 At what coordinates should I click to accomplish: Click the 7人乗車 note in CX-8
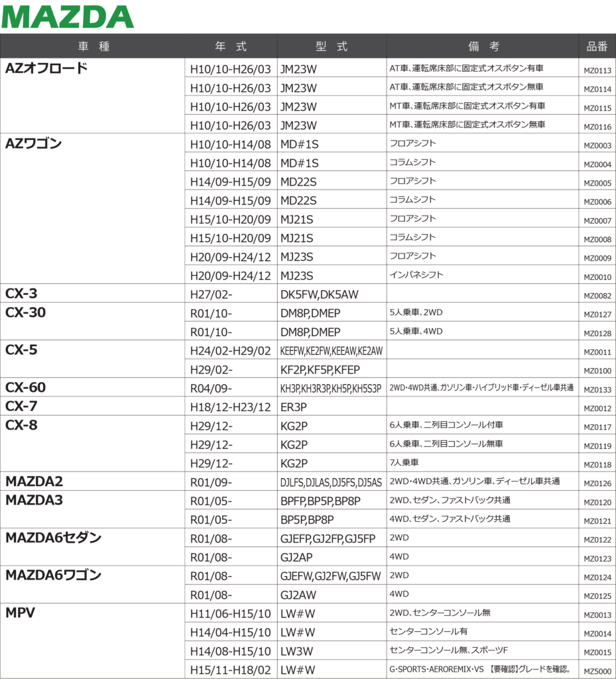pos(404,462)
